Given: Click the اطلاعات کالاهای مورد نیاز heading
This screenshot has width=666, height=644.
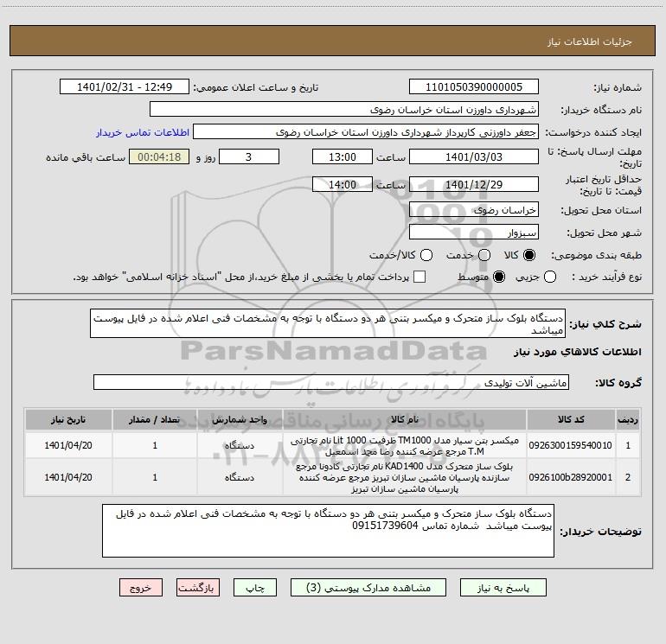Looking at the screenshot, I should click(x=578, y=352).
